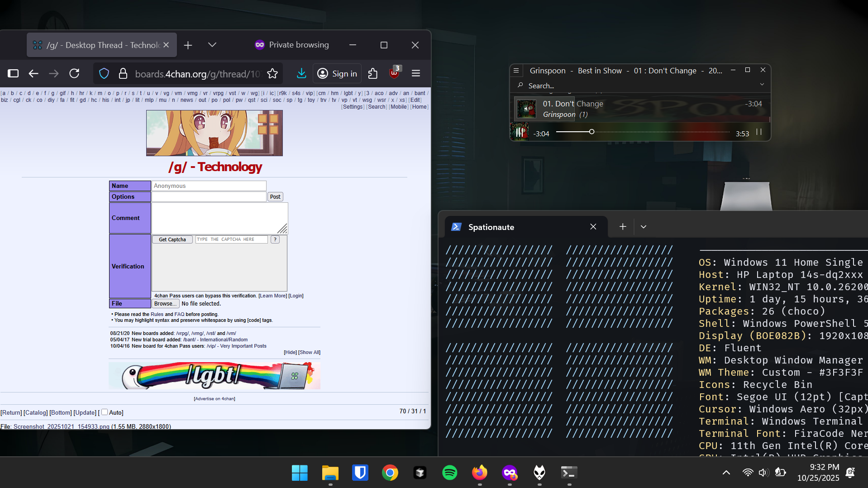Open the Firefox extensions puzzle menu
Screen dimensions: 868x488
pyautogui.click(x=373, y=73)
